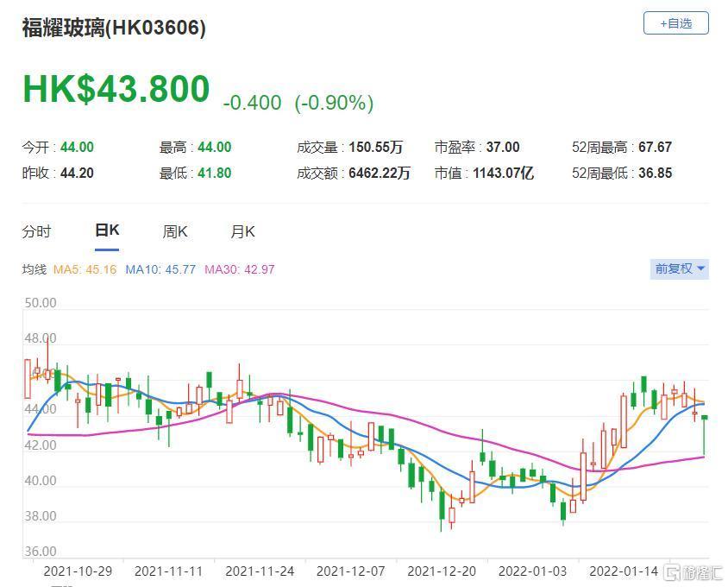The width and height of the screenshot is (728, 587).
Task: Select the 日K chart tab
Action: pyautogui.click(x=107, y=230)
